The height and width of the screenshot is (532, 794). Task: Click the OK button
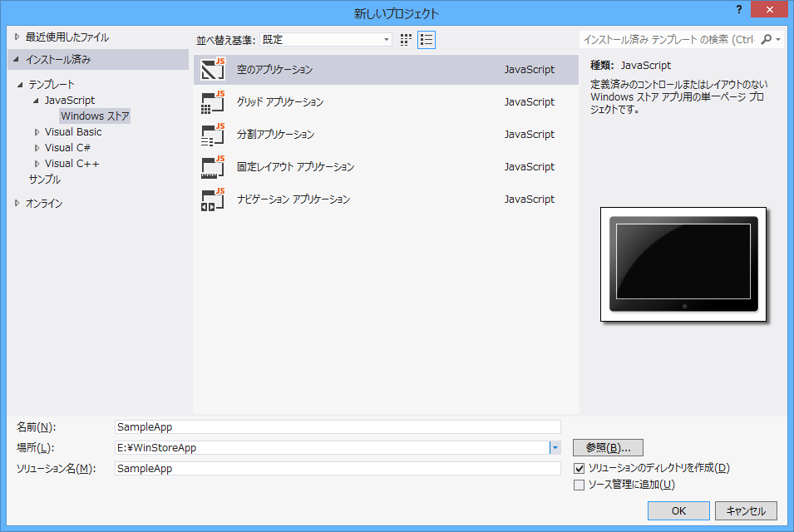pos(678,510)
